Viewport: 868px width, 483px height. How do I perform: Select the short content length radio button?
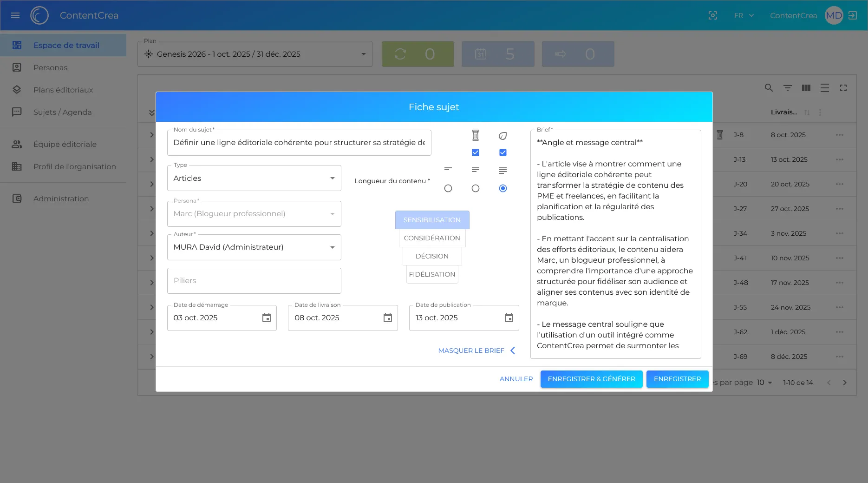448,188
